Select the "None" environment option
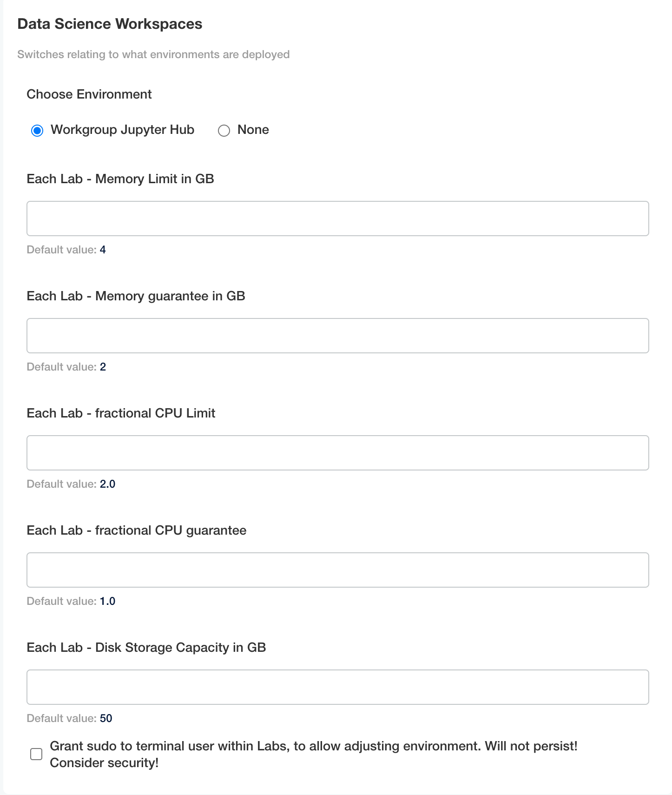This screenshot has width=672, height=795. [224, 131]
